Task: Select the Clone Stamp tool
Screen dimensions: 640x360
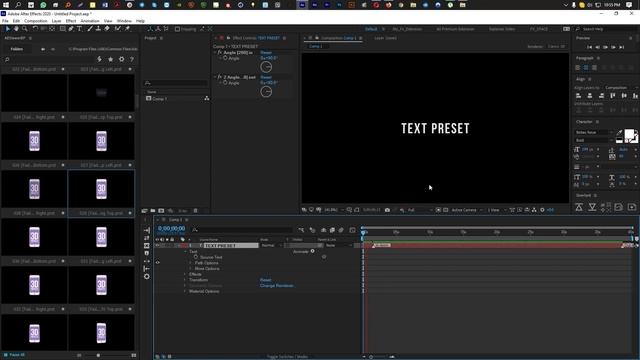Action: pyautogui.click(x=98, y=29)
